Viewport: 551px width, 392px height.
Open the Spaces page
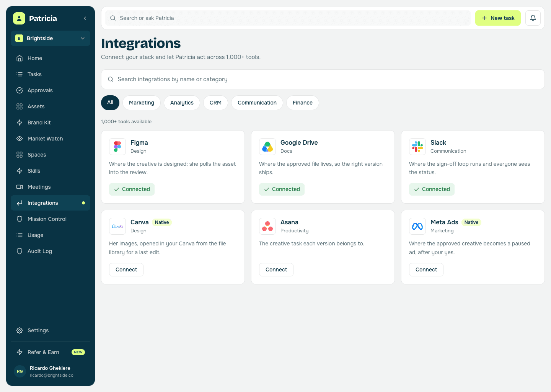coord(51,155)
